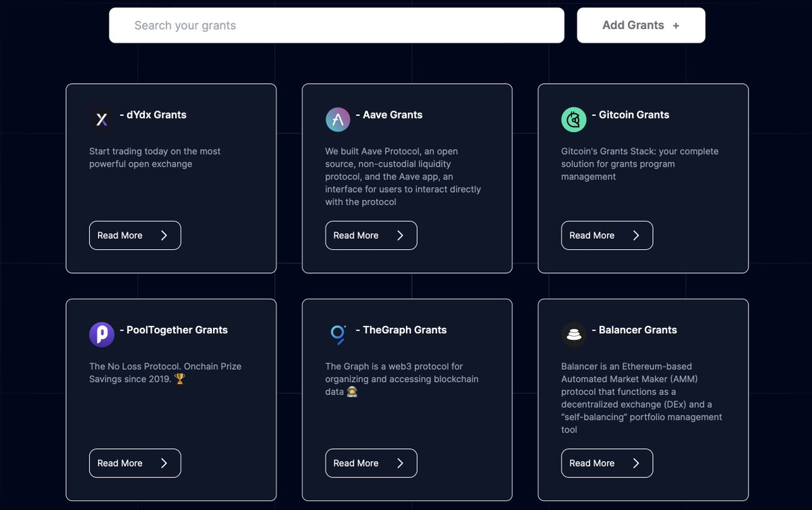The image size is (812, 510).
Task: Select the PoolTogether Grants title
Action: (x=173, y=330)
